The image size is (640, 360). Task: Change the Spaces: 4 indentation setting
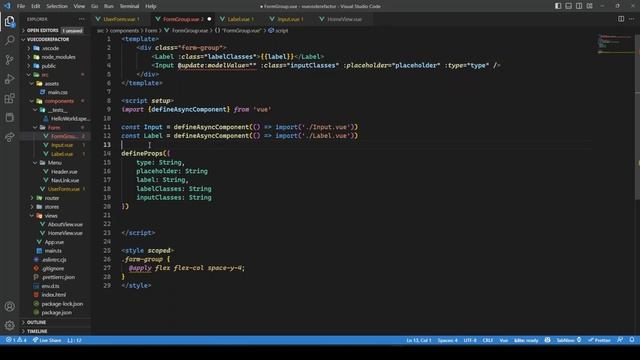[447, 340]
